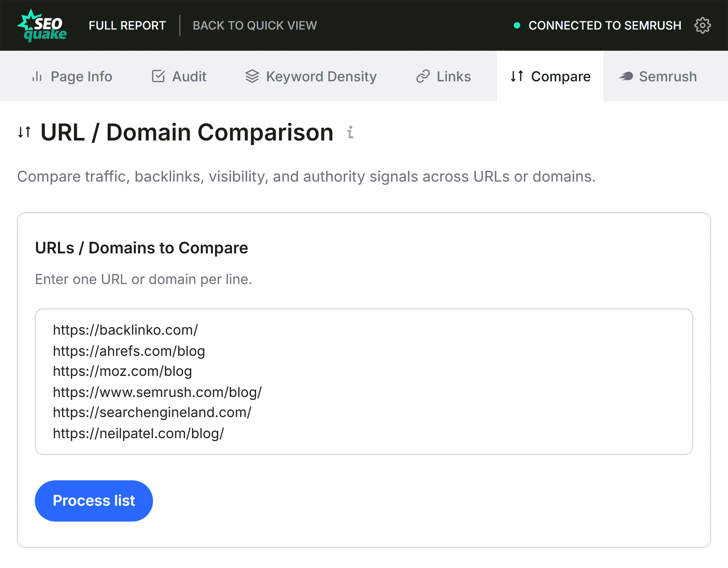Select the Compare tab label
Screen dimensions: 728x568
(561, 76)
